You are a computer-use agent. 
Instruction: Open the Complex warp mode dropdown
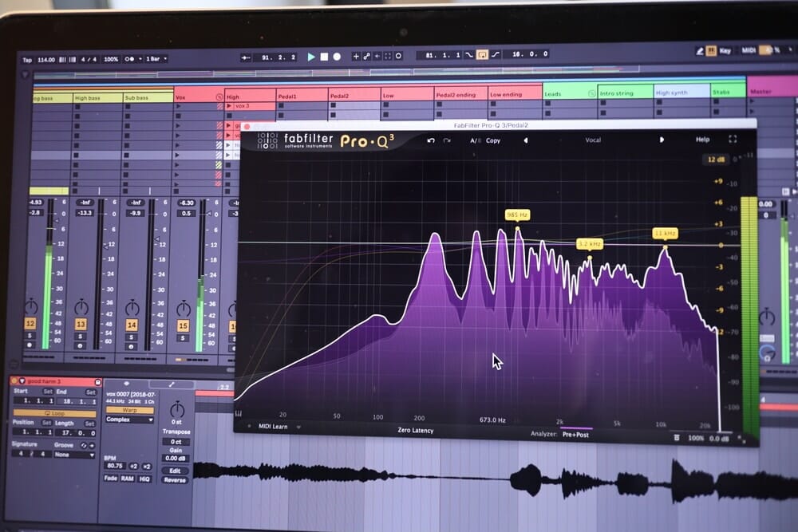[128, 420]
